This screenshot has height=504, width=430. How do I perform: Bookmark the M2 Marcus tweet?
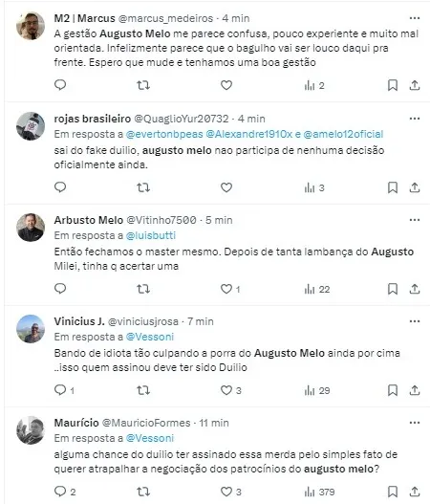click(393, 85)
